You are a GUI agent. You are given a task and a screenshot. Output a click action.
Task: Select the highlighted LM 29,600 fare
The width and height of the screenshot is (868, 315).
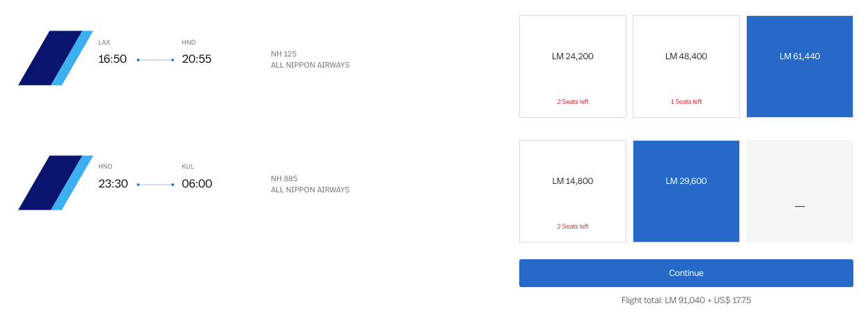click(686, 191)
